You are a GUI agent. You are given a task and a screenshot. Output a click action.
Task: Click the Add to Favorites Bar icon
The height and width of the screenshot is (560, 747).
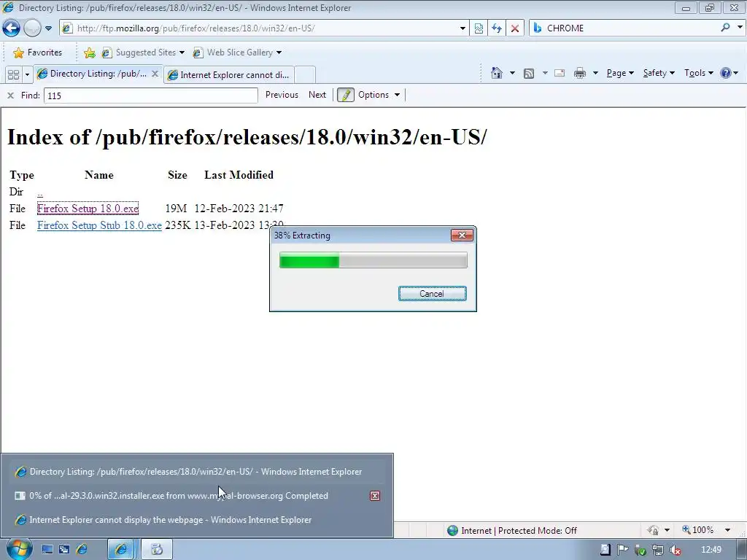click(x=89, y=52)
